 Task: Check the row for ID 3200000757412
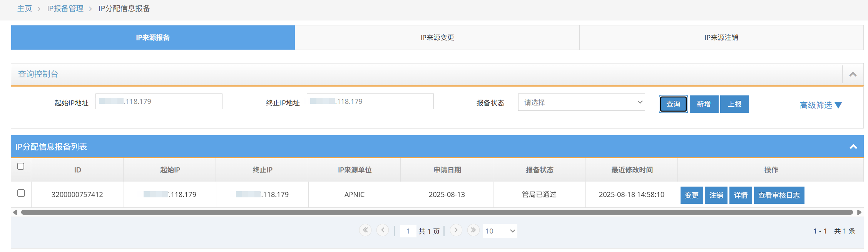click(x=21, y=193)
